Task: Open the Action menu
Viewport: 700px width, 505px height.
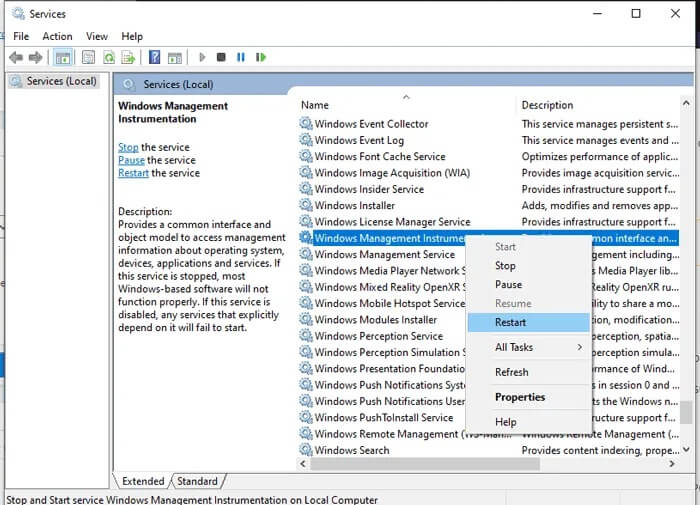Action: 57,36
